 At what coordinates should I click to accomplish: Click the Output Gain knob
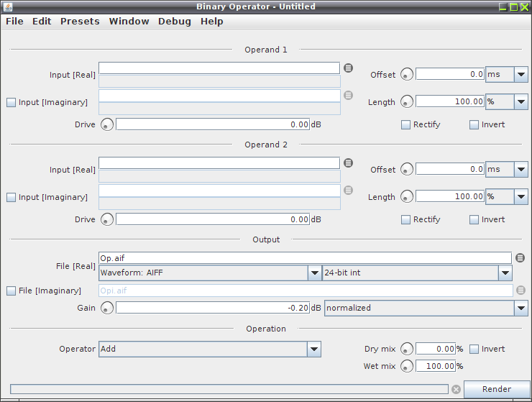(x=107, y=308)
